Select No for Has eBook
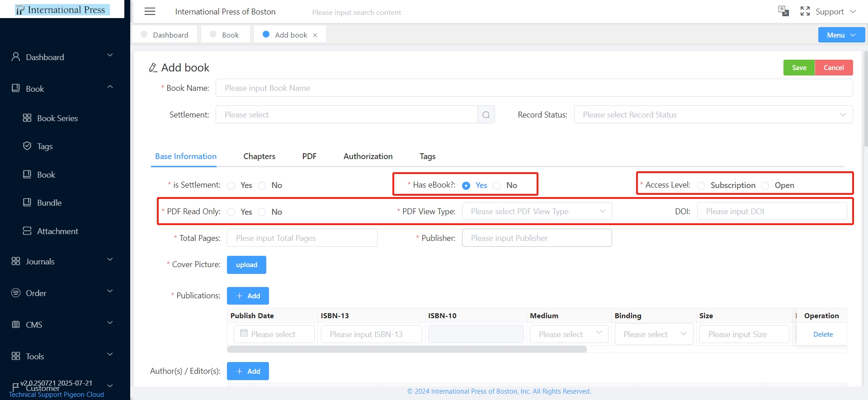868x400 pixels. coord(497,186)
